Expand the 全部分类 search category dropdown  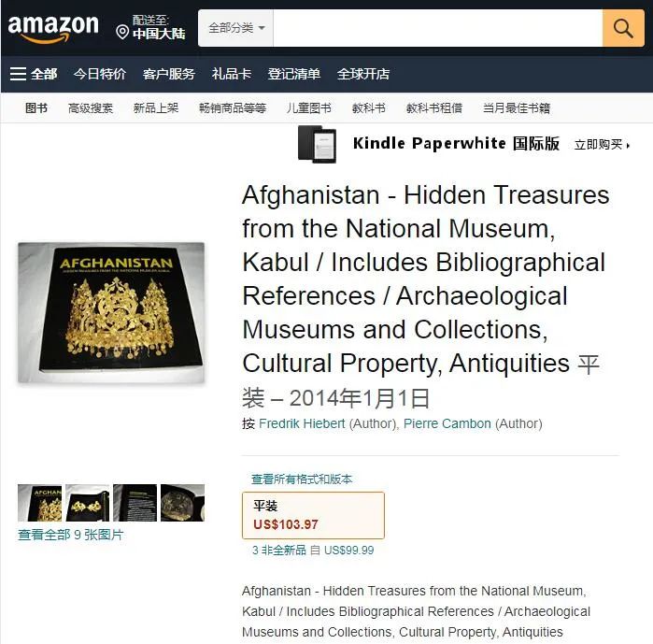[236, 28]
